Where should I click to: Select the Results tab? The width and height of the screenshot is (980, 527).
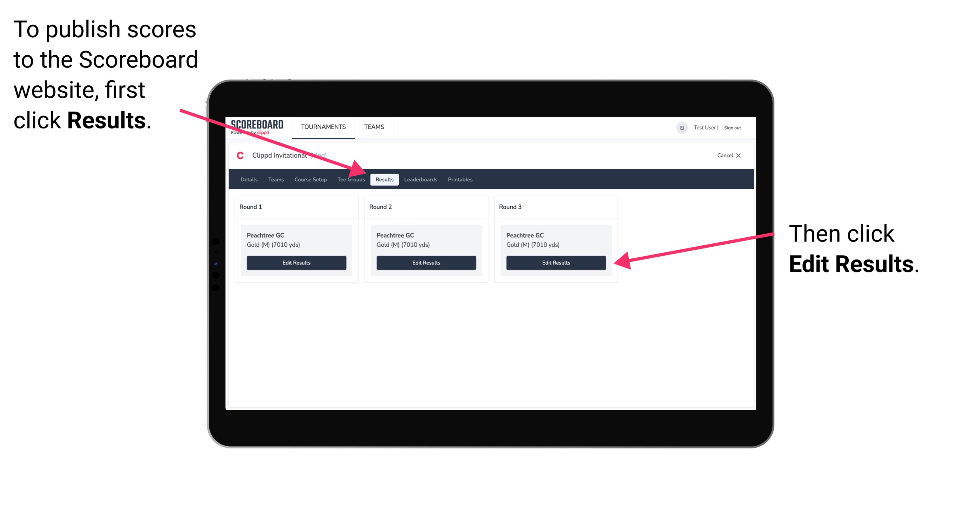(384, 179)
